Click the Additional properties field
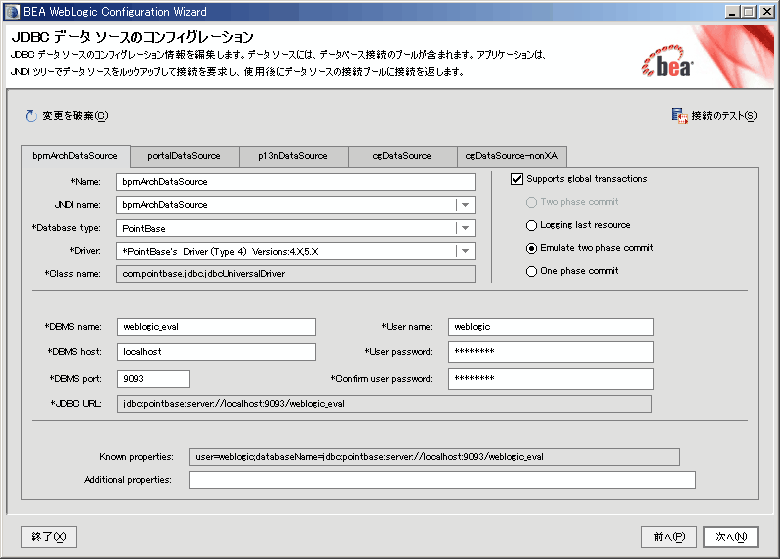This screenshot has width=780, height=559. click(x=442, y=480)
